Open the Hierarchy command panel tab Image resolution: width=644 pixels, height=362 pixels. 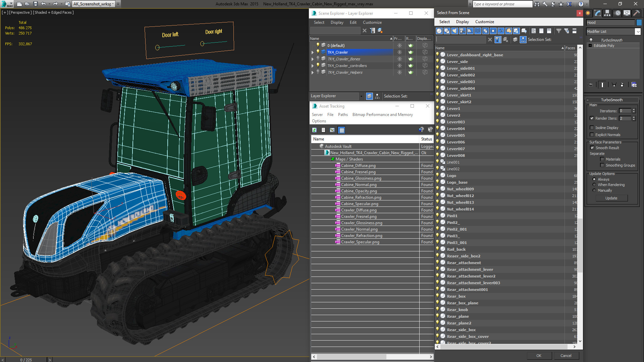pos(607,13)
